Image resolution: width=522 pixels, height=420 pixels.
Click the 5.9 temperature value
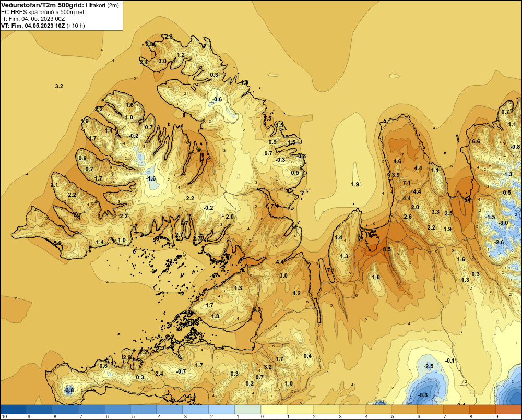[57, 243]
